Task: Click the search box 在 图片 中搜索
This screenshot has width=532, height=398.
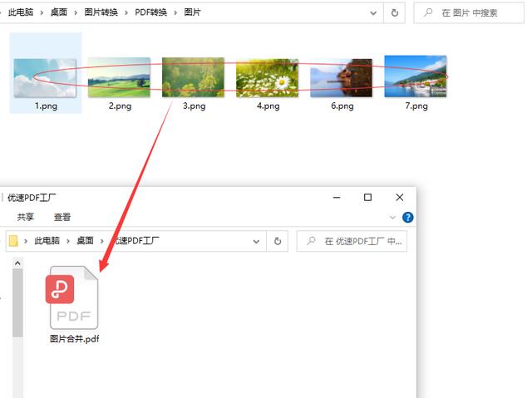Action: [x=469, y=13]
